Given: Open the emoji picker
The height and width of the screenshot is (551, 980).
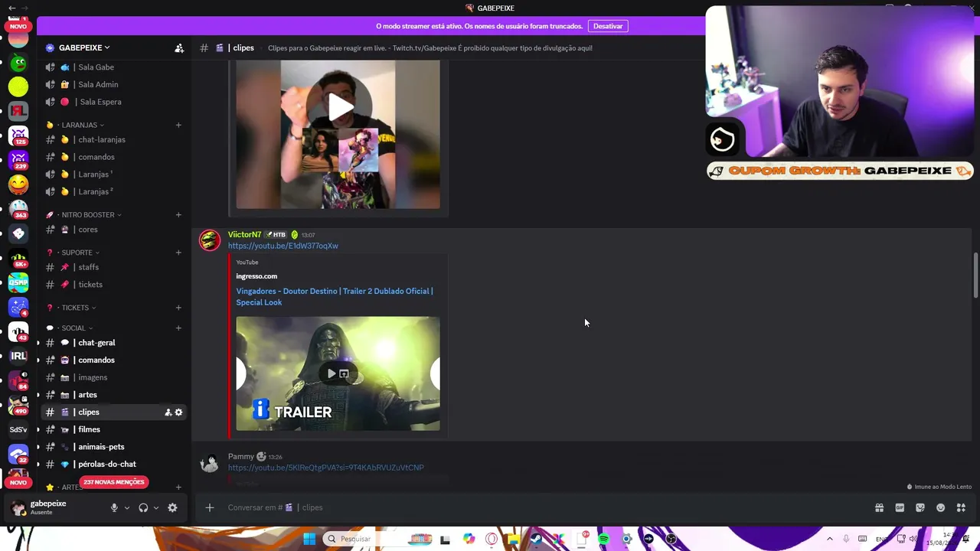Looking at the screenshot, I should [x=941, y=507].
